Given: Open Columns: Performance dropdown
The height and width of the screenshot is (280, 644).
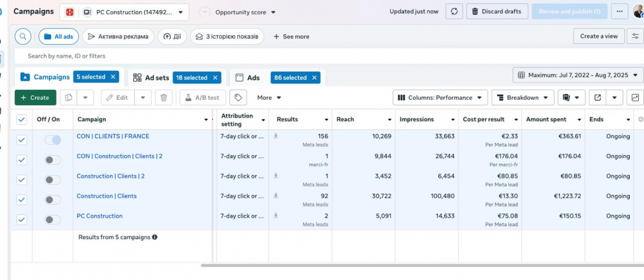Looking at the screenshot, I should [440, 97].
